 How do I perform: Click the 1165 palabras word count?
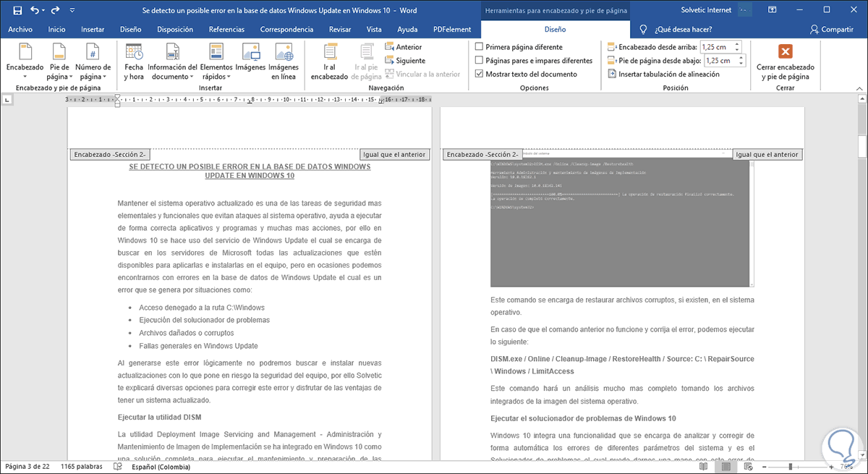point(82,465)
